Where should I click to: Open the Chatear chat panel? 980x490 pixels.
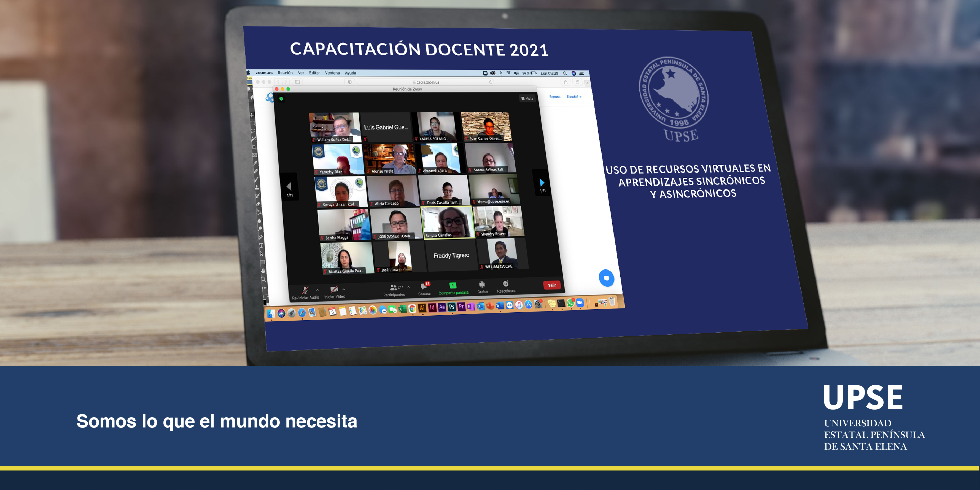pyautogui.click(x=424, y=289)
